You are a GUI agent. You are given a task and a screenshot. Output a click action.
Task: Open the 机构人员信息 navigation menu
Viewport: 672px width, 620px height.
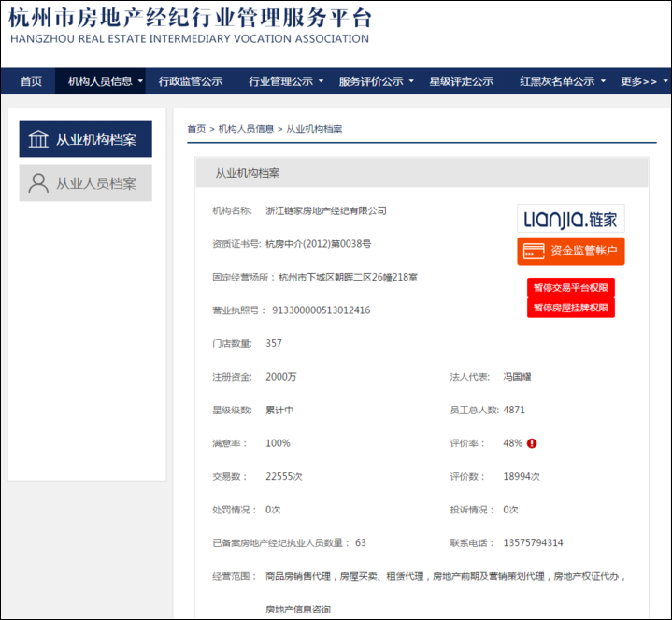(100, 81)
